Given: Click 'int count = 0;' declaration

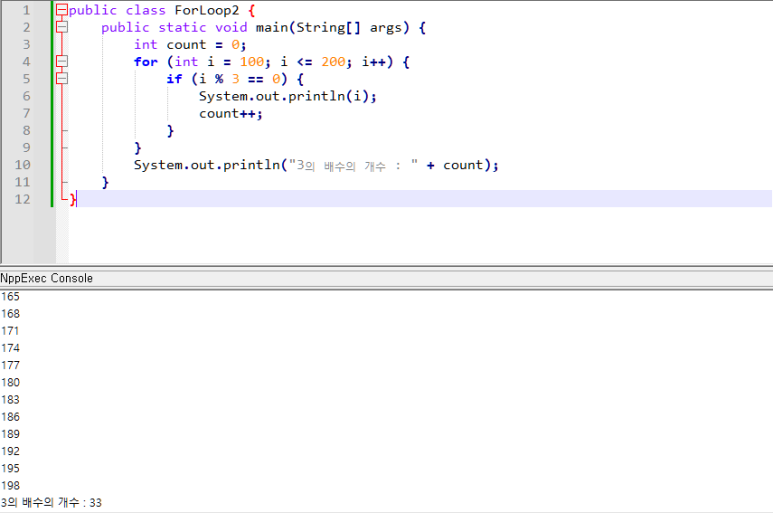Looking at the screenshot, I should click(x=190, y=45).
